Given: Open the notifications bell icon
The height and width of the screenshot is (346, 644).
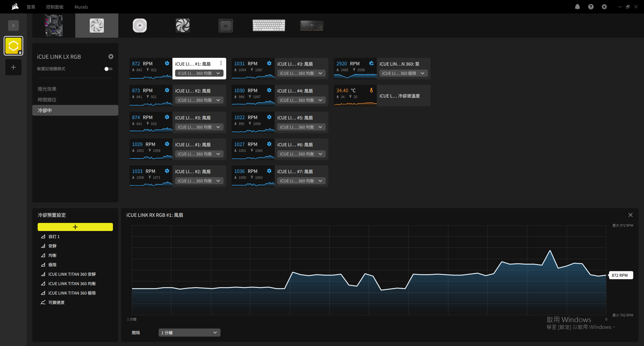Looking at the screenshot, I should coord(577,7).
